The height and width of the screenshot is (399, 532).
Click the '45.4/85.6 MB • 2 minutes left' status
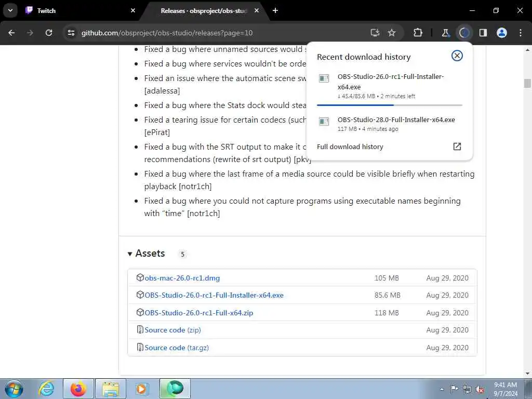pyautogui.click(x=376, y=96)
